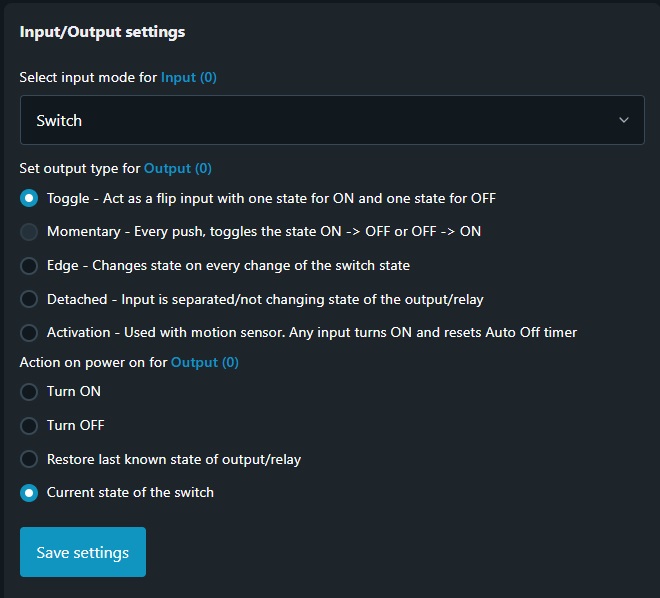Screen dimensions: 660x598
Task: Click the 'Select input mode for' label text
Action: click(88, 77)
